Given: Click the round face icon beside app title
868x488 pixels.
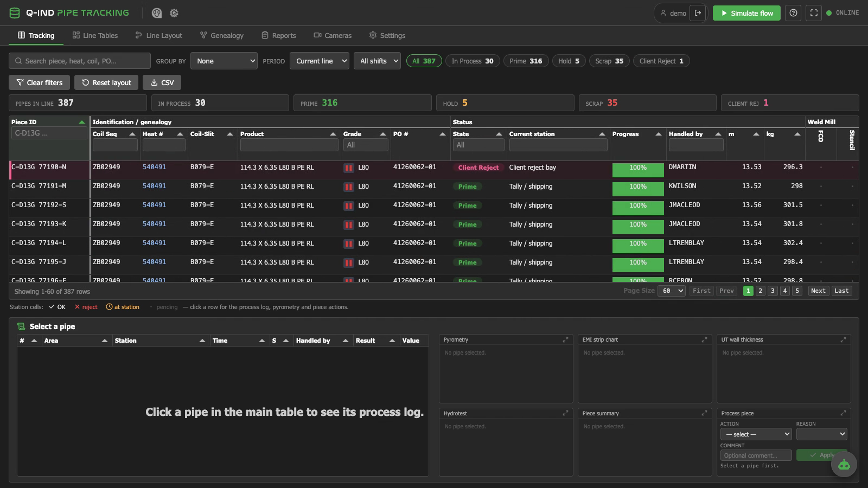Looking at the screenshot, I should (157, 13).
